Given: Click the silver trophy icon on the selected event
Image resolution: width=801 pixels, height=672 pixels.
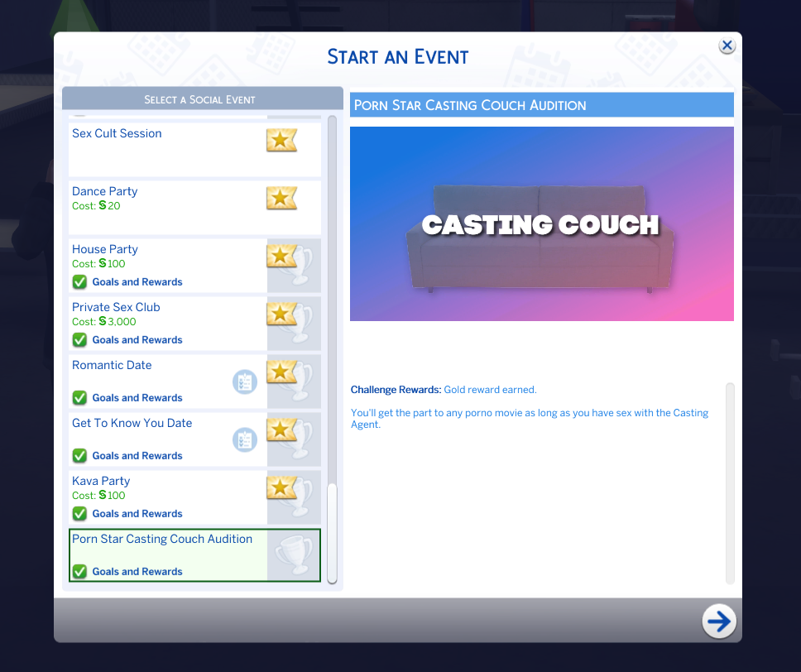Looking at the screenshot, I should pyautogui.click(x=293, y=554).
